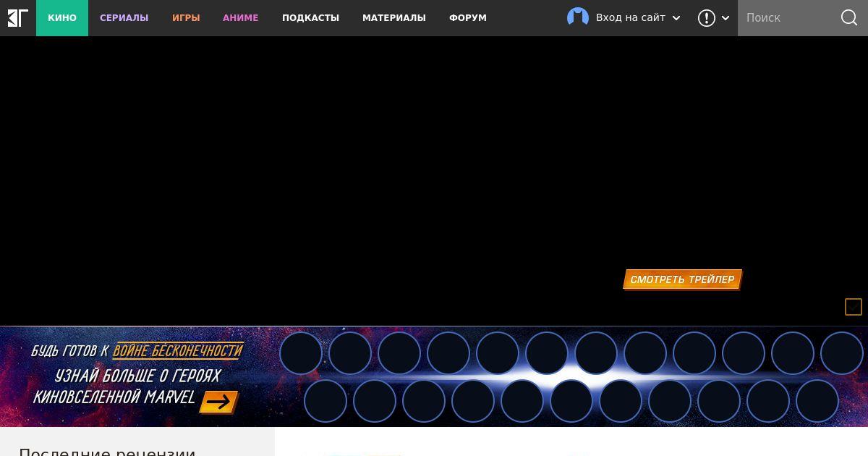Open the ПОДКАСТЫ menu item
The width and height of the screenshot is (868, 456).
click(310, 18)
